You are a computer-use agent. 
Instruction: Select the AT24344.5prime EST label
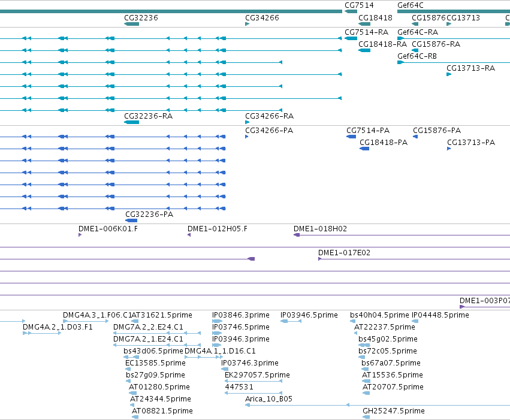(x=161, y=399)
